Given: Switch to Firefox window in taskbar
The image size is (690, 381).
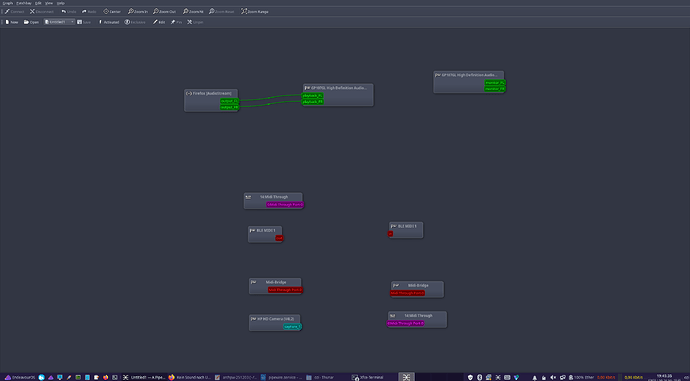Looking at the screenshot, I should 189,377.
